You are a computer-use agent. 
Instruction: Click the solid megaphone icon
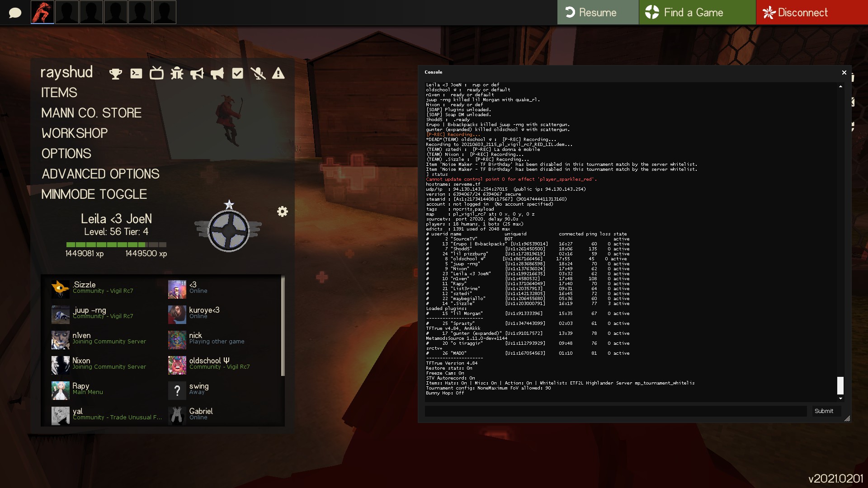coord(217,74)
